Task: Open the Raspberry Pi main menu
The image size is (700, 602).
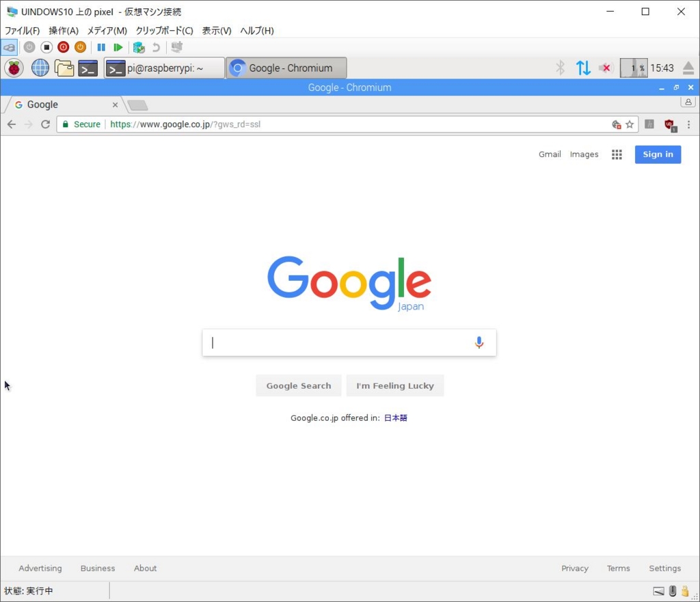Action: click(14, 68)
